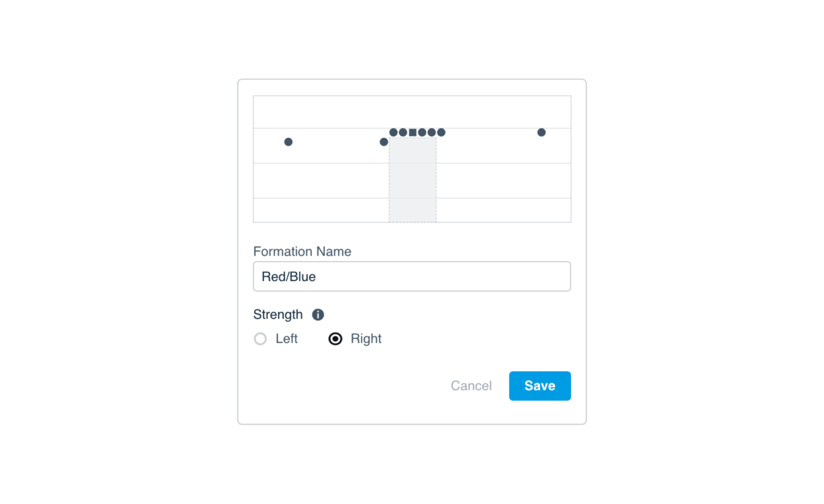Click the Cancel link
824x504 pixels.
click(x=472, y=386)
